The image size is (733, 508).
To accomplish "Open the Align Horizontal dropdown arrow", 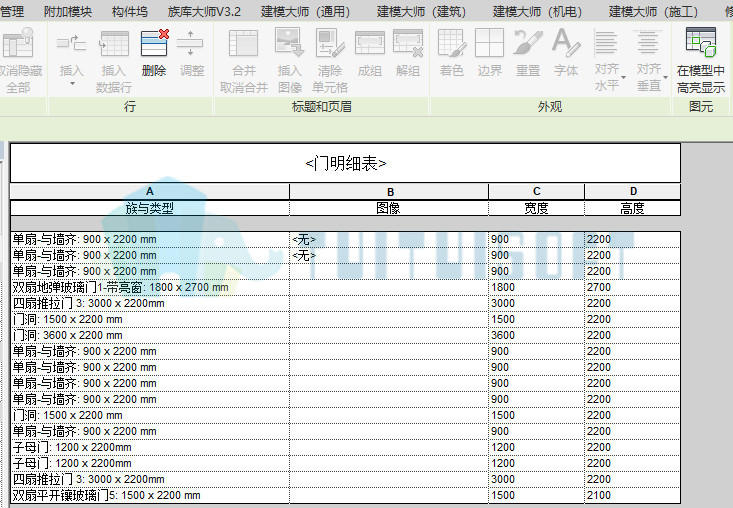I will click(624, 77).
